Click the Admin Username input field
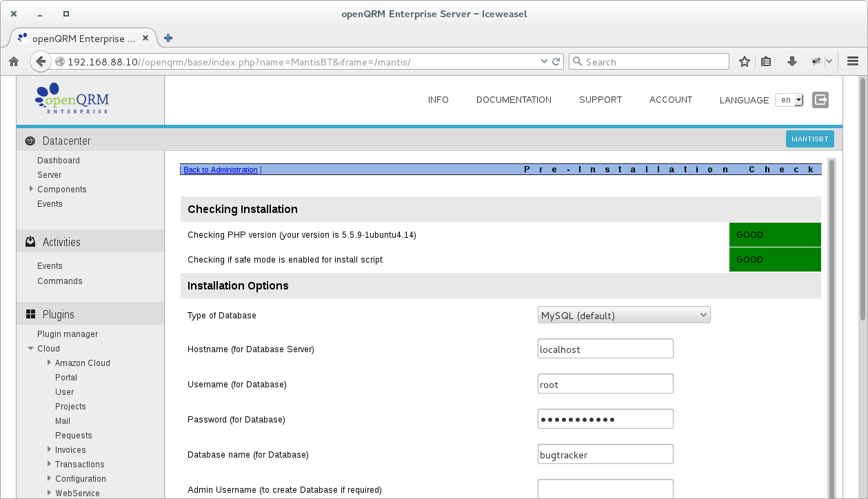Image resolution: width=868 pixels, height=499 pixels. point(605,489)
